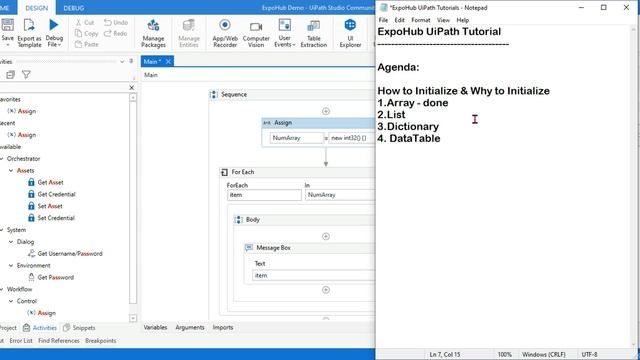
Task: Click the filter icon in Activities panel
Action: pos(26,75)
